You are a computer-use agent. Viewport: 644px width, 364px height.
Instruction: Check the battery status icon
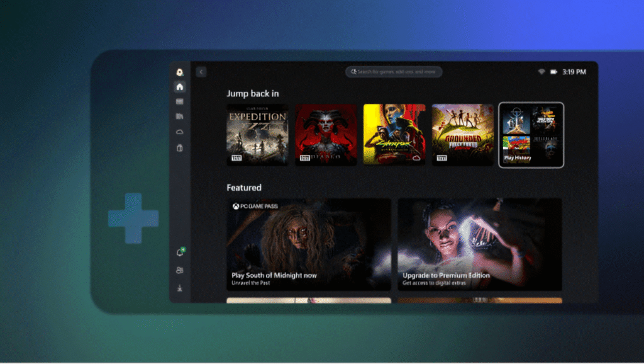(x=553, y=72)
